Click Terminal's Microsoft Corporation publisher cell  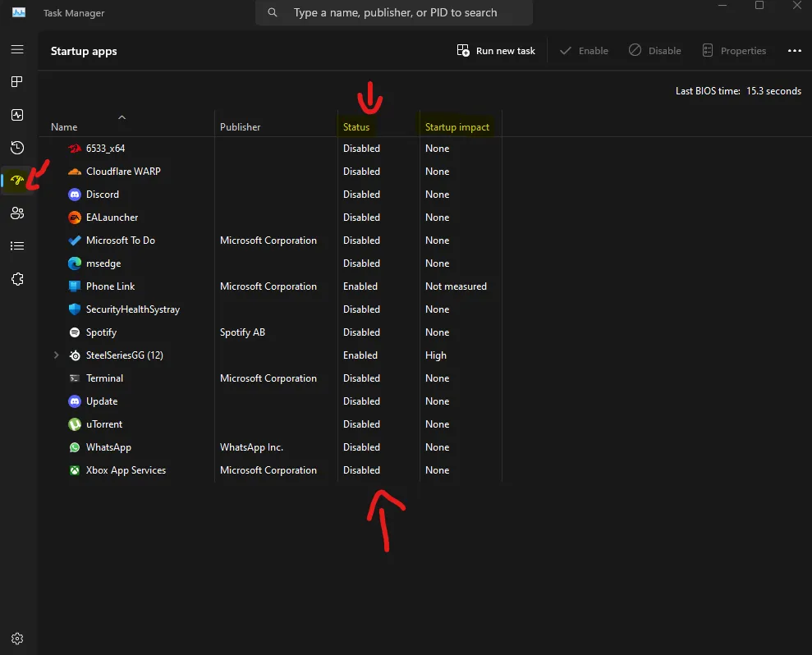[x=268, y=378]
